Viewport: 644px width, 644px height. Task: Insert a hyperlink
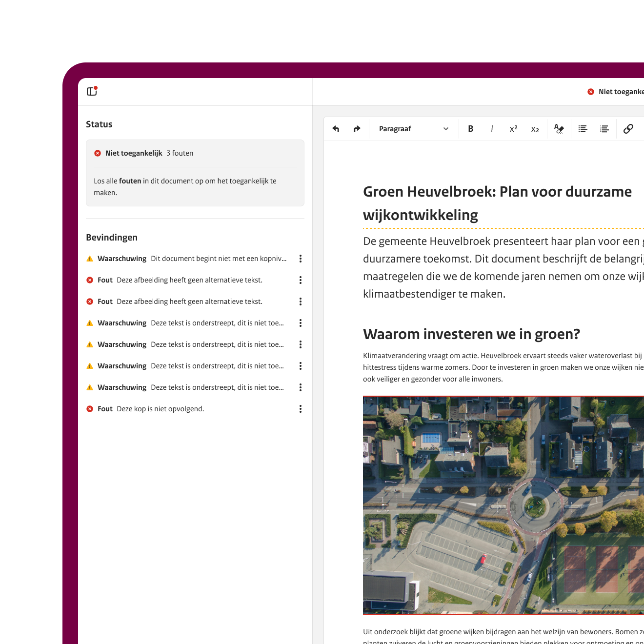point(628,129)
